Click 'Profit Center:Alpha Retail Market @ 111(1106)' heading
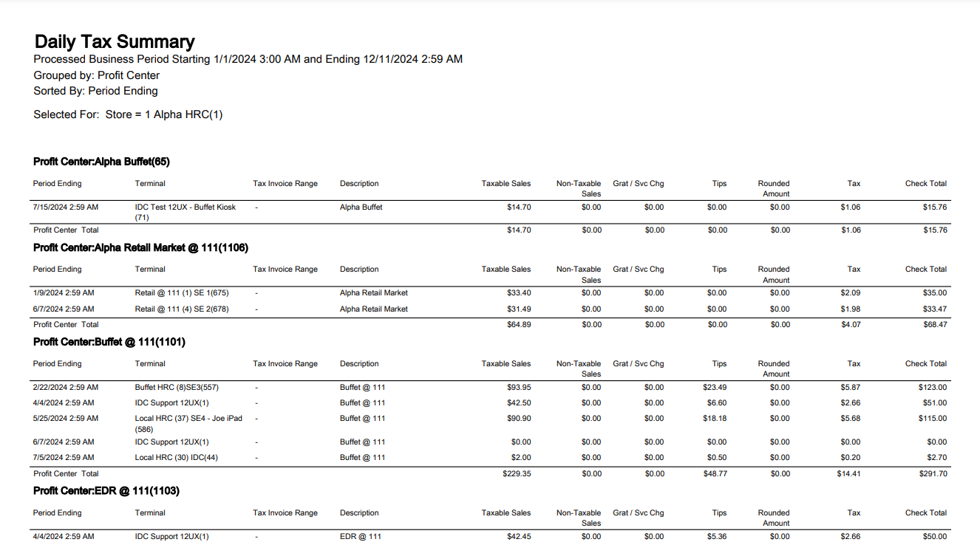Screen dimensions: 980x542 click(140, 247)
